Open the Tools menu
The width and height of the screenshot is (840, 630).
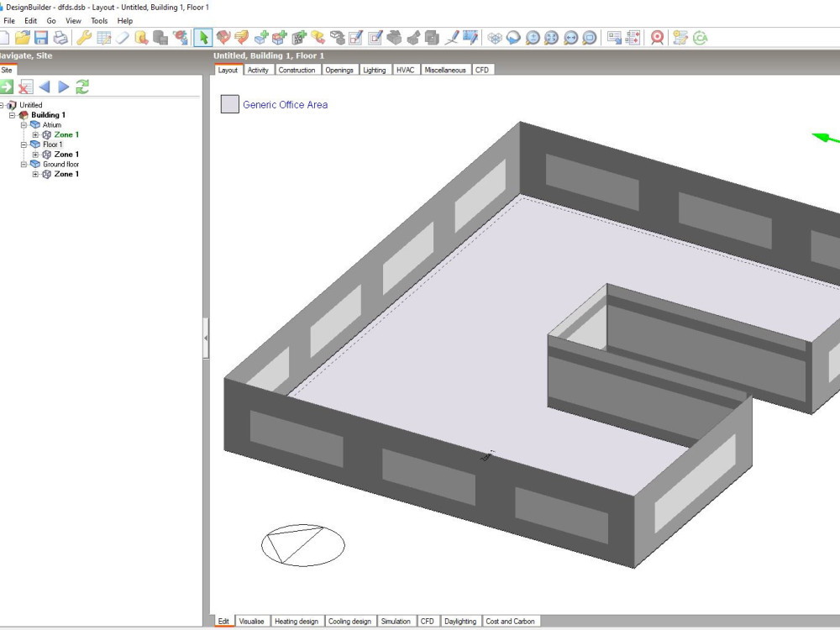point(99,21)
